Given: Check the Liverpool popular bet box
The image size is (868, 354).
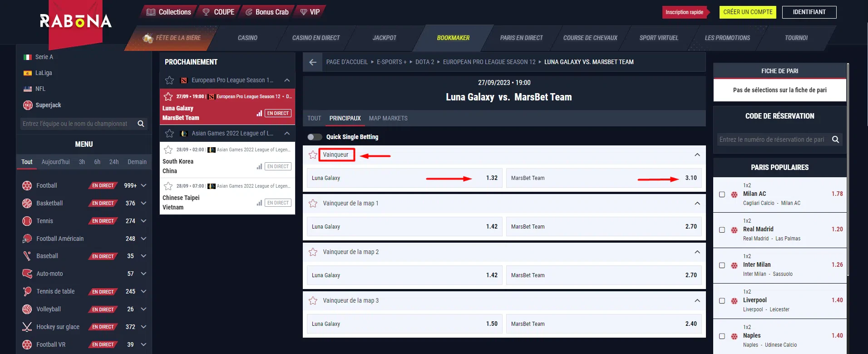Looking at the screenshot, I should pos(722,301).
